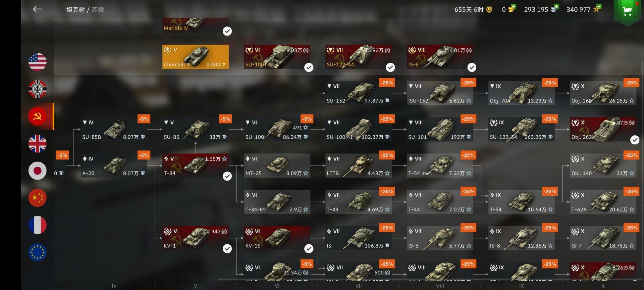
Task: Select the European Union flag icon
Action: (37, 252)
